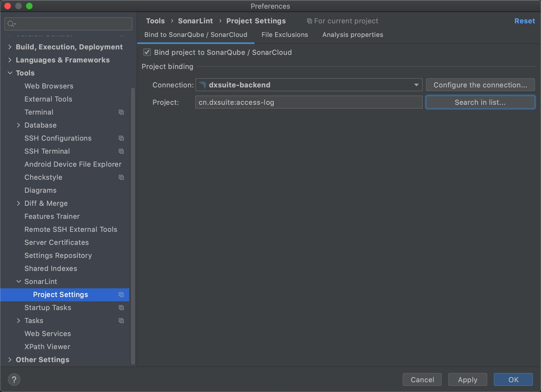Click Project Settings breadcrumb title
This screenshot has width=541, height=392.
[256, 21]
